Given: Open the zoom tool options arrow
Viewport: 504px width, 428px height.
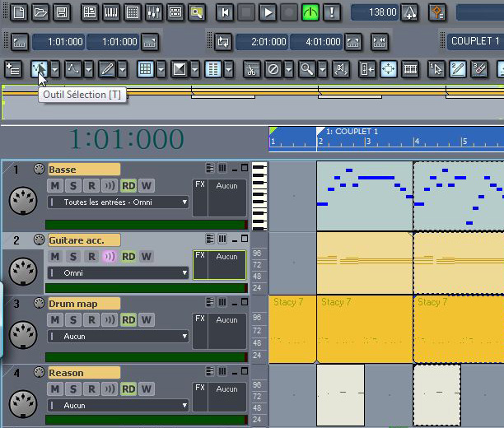Looking at the screenshot, I should click(x=322, y=69).
